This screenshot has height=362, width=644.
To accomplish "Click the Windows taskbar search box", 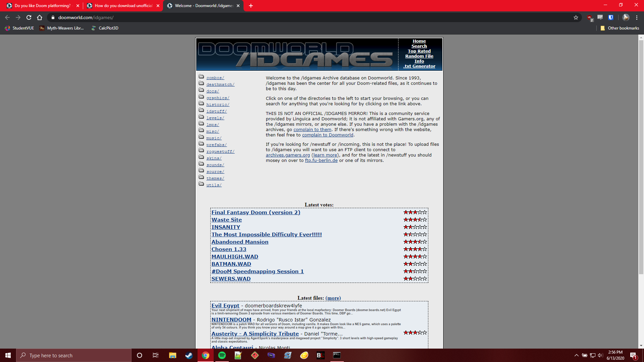I will point(74,355).
